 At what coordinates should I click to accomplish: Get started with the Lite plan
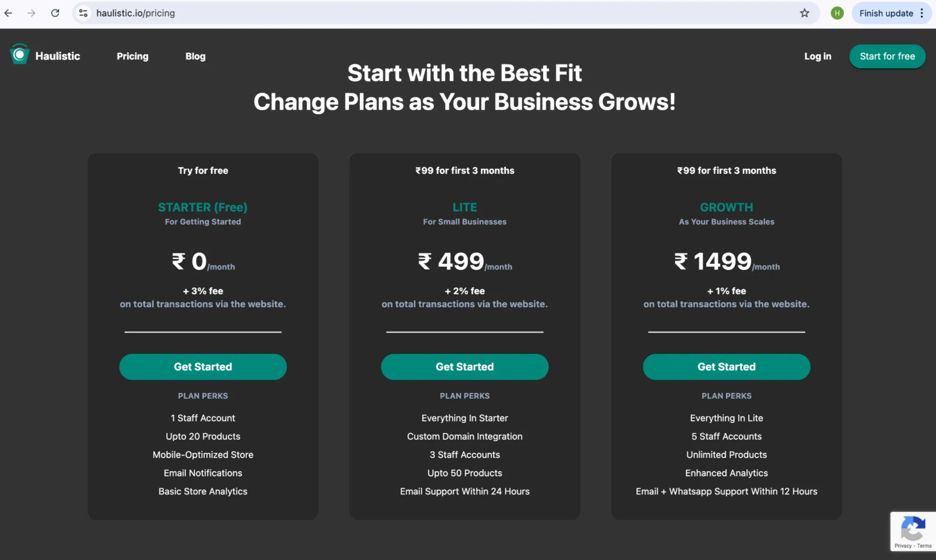coord(464,367)
